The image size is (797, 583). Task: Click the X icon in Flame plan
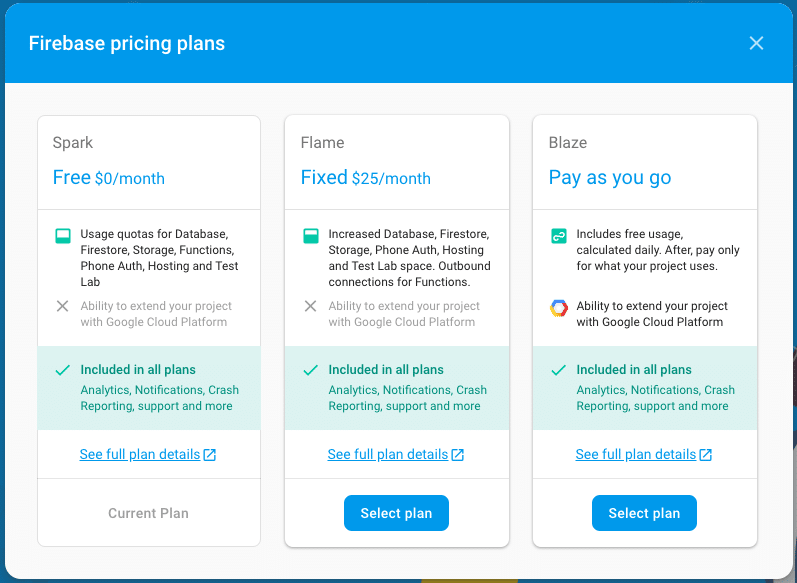coord(311,306)
